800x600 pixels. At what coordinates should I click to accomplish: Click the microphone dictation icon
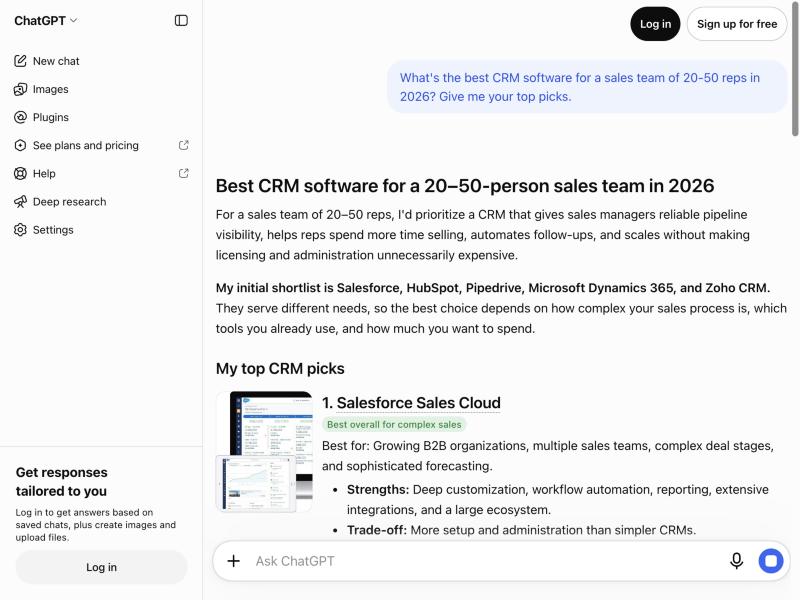click(736, 561)
